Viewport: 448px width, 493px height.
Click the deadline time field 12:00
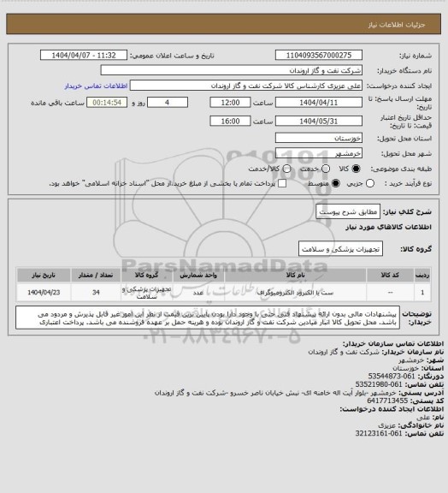pyautogui.click(x=230, y=103)
